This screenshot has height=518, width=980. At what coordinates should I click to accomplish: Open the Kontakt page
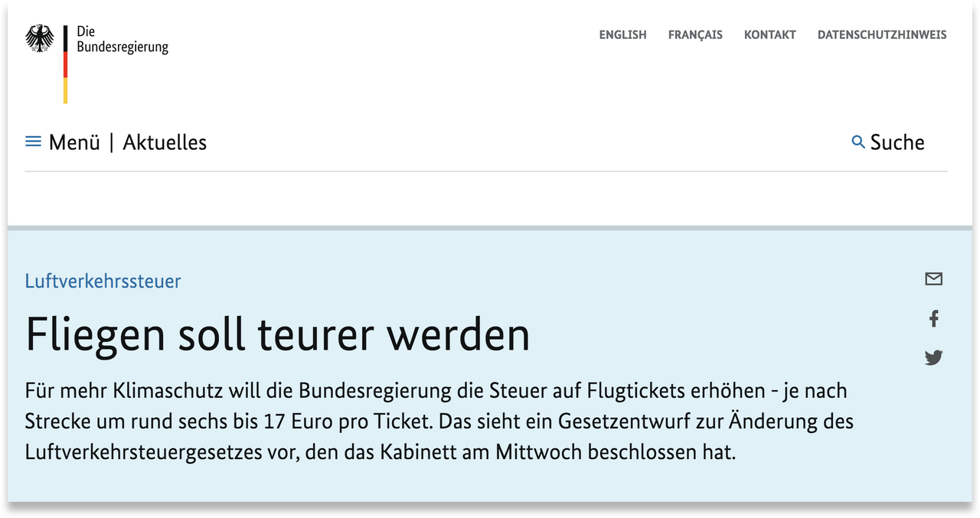tap(769, 34)
